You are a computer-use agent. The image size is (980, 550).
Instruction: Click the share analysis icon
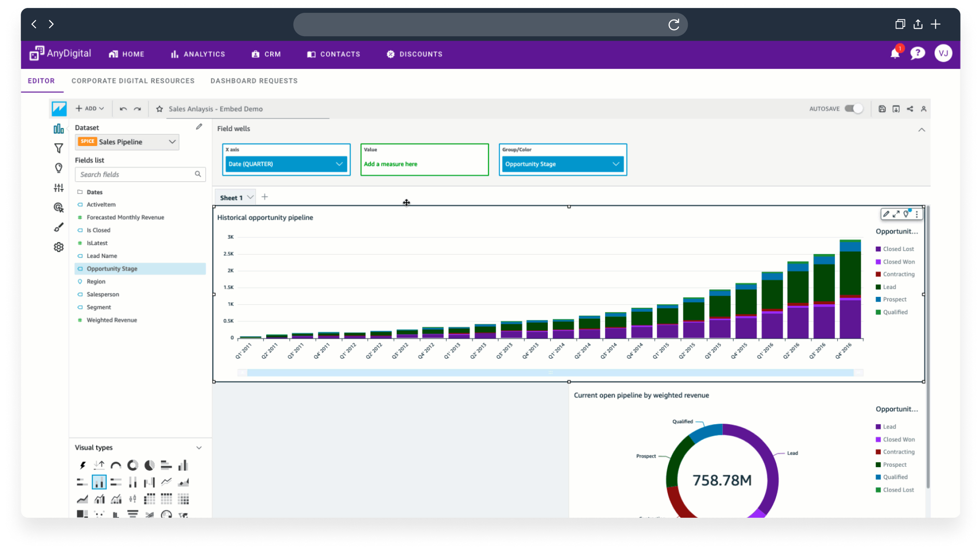point(910,109)
